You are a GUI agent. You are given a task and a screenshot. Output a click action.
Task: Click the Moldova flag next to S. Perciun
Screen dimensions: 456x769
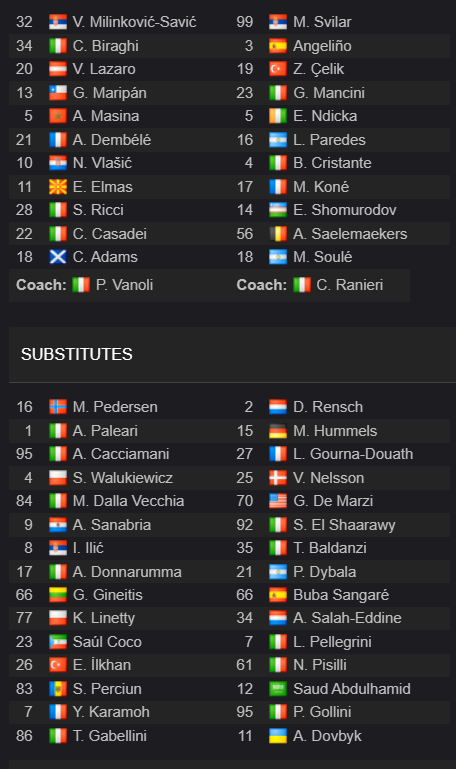58,689
